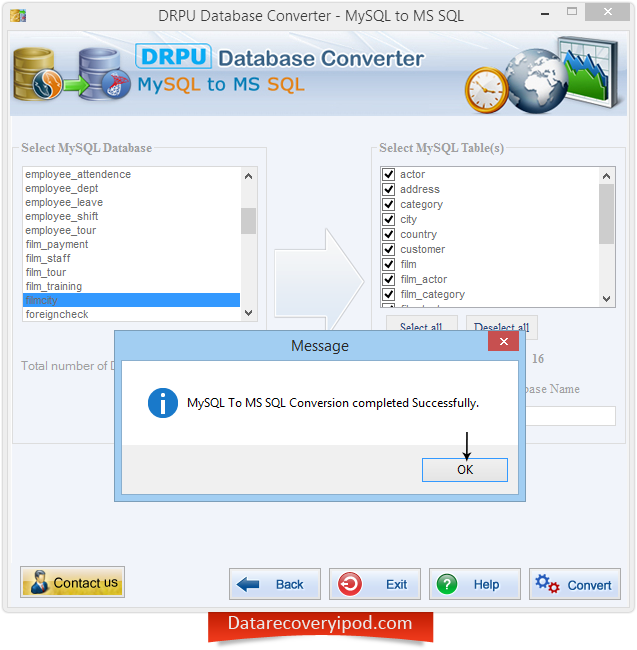Click the Contact us button
This screenshot has width=637, height=650.
point(73,582)
